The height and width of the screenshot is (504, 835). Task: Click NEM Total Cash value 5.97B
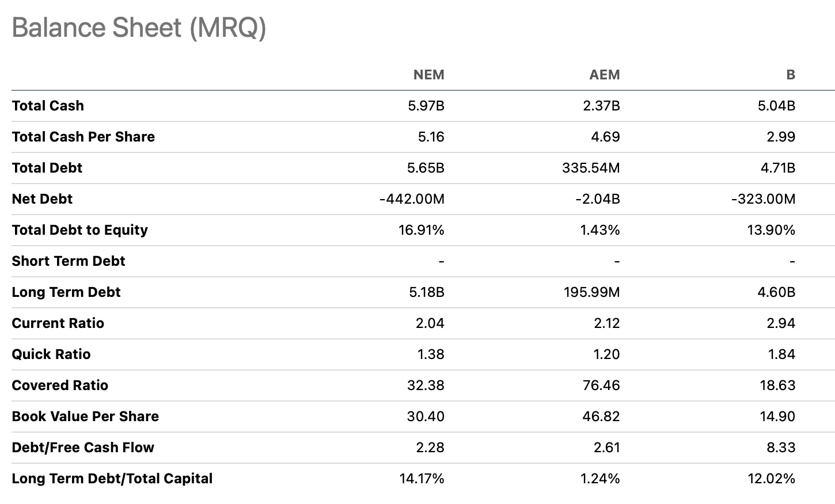pos(426,106)
